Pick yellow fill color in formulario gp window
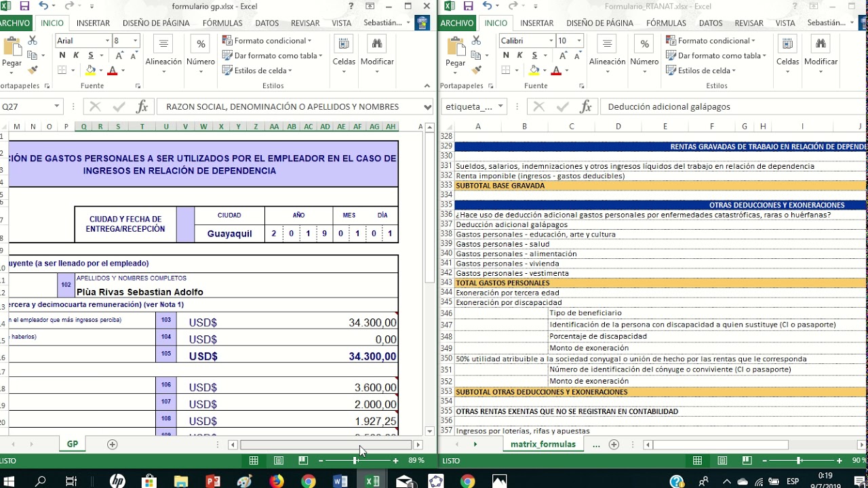 coord(91,70)
